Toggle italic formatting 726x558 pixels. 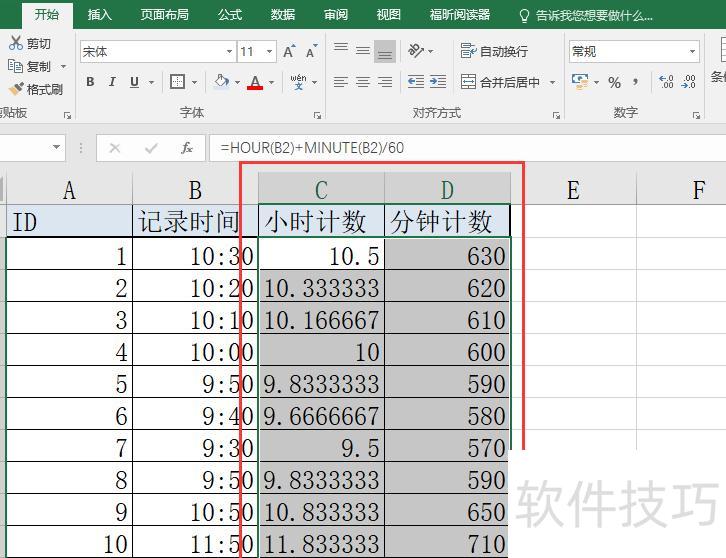pyautogui.click(x=112, y=82)
